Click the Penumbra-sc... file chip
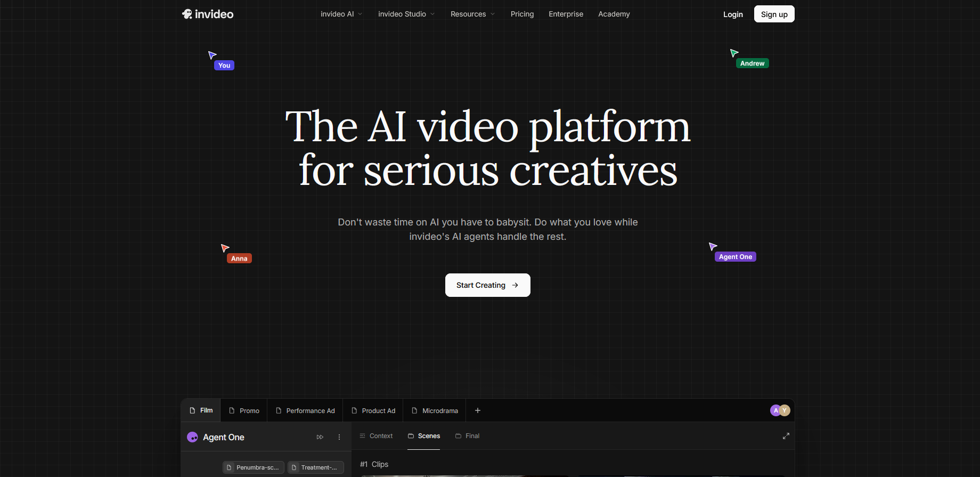 coord(254,467)
